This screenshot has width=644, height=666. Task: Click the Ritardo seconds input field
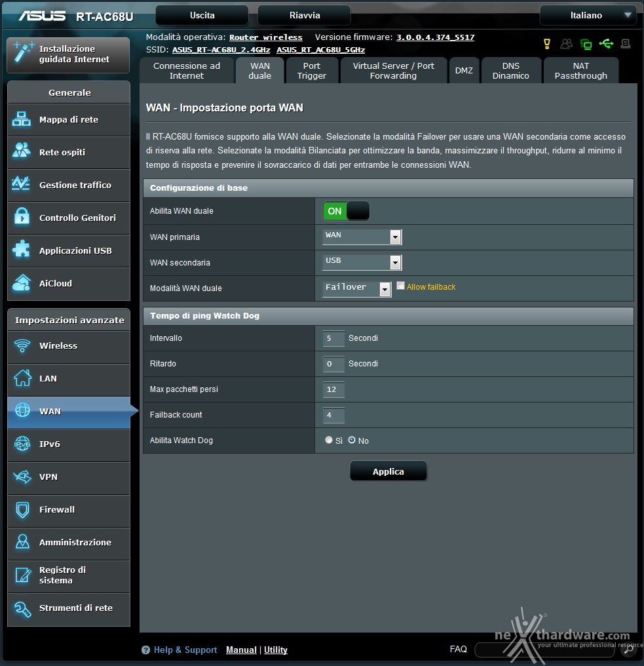333,364
